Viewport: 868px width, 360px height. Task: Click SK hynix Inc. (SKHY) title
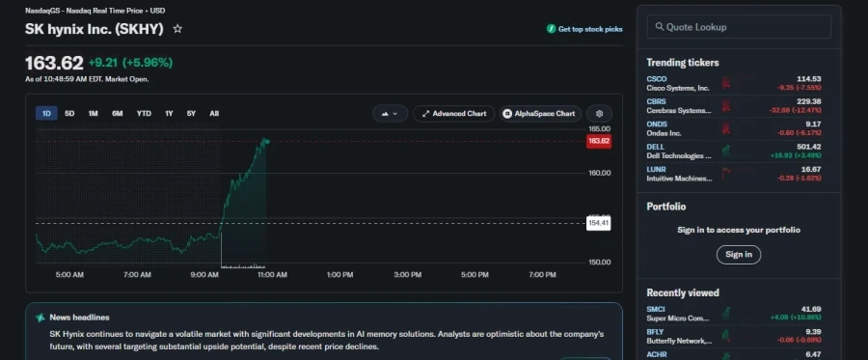tap(95, 29)
